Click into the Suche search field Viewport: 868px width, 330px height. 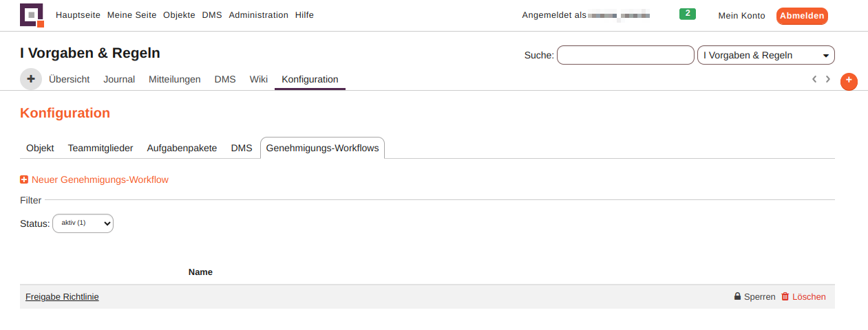(x=625, y=55)
